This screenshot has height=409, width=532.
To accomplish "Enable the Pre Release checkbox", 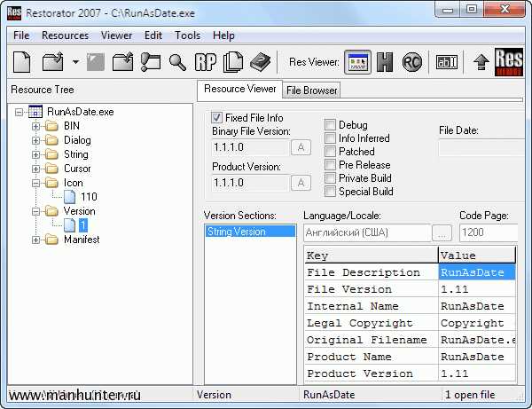I will [x=330, y=165].
